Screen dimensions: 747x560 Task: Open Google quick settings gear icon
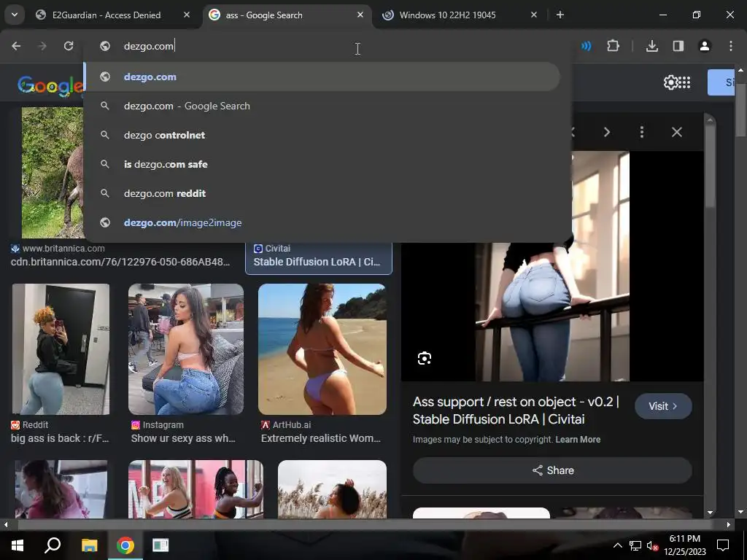(670, 82)
